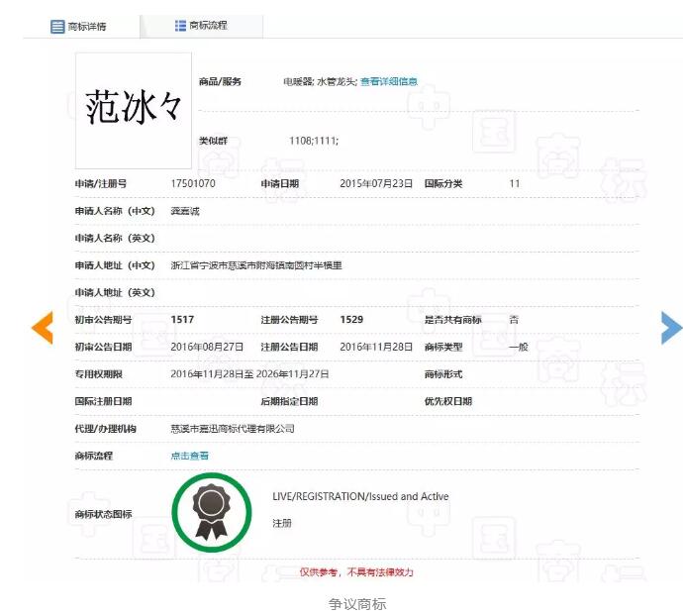
Task: Click the 代理/办理机构 label
Action: pos(105,429)
